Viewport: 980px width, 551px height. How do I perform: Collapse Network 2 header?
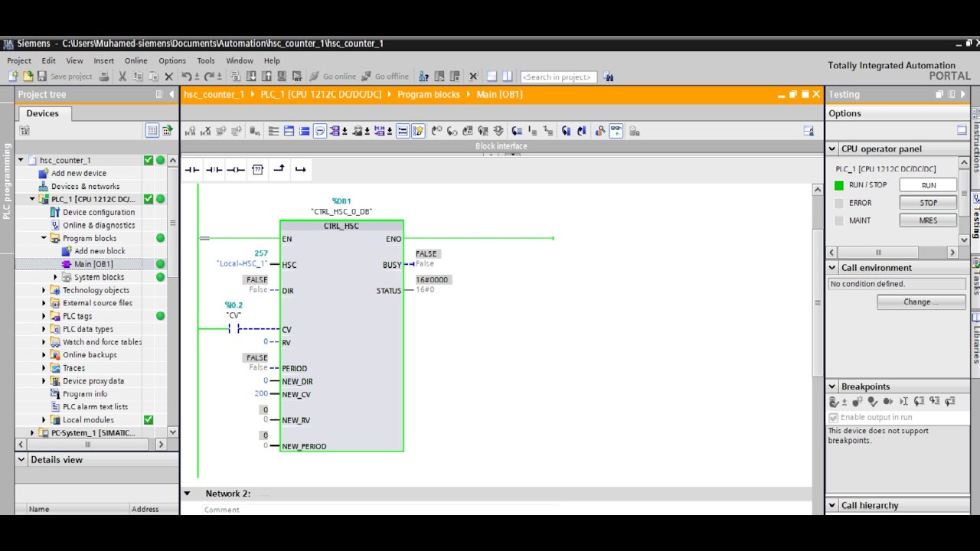coord(187,494)
